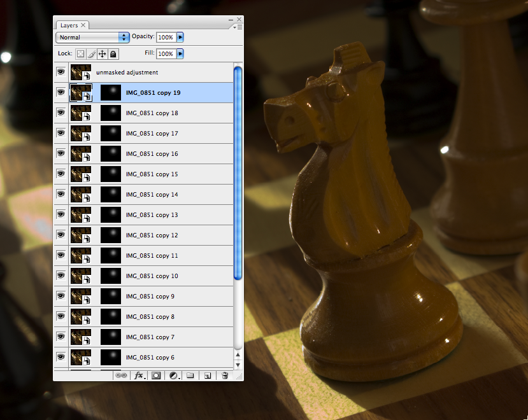Click the scroll up arrow in Layers
This screenshot has width=528, height=420.
238,354
